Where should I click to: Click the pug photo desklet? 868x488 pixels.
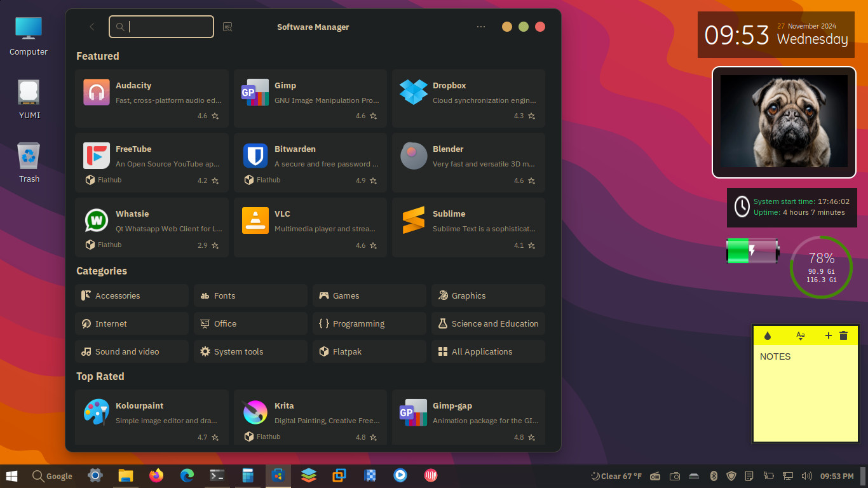pyautogui.click(x=783, y=122)
